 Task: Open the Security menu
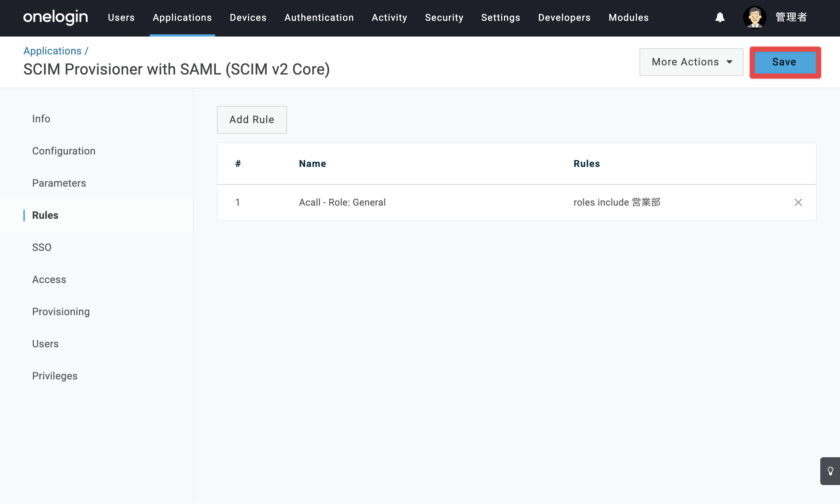pyautogui.click(x=444, y=18)
